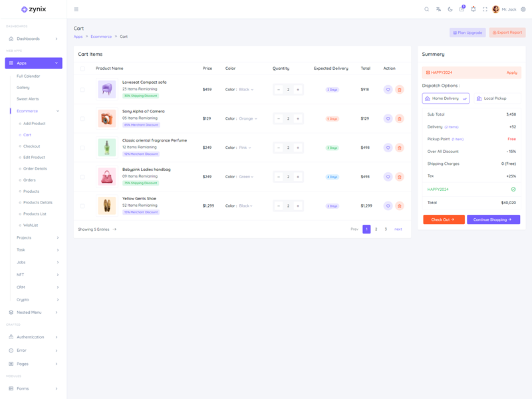Add Loveseat Compact sofa to wishlist
This screenshot has height=399, width=532.
[388, 90]
